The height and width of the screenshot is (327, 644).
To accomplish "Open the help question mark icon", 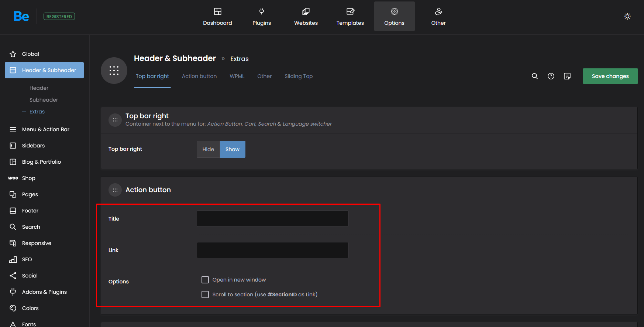I will click(551, 76).
